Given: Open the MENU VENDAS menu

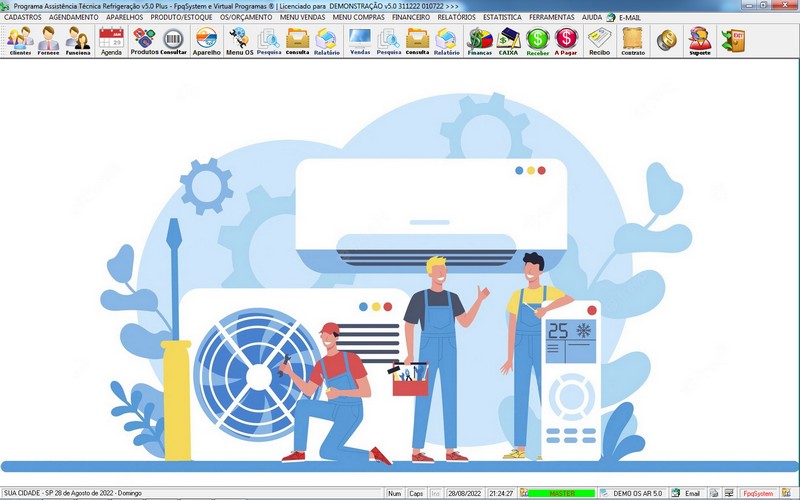Looking at the screenshot, I should pos(302,17).
